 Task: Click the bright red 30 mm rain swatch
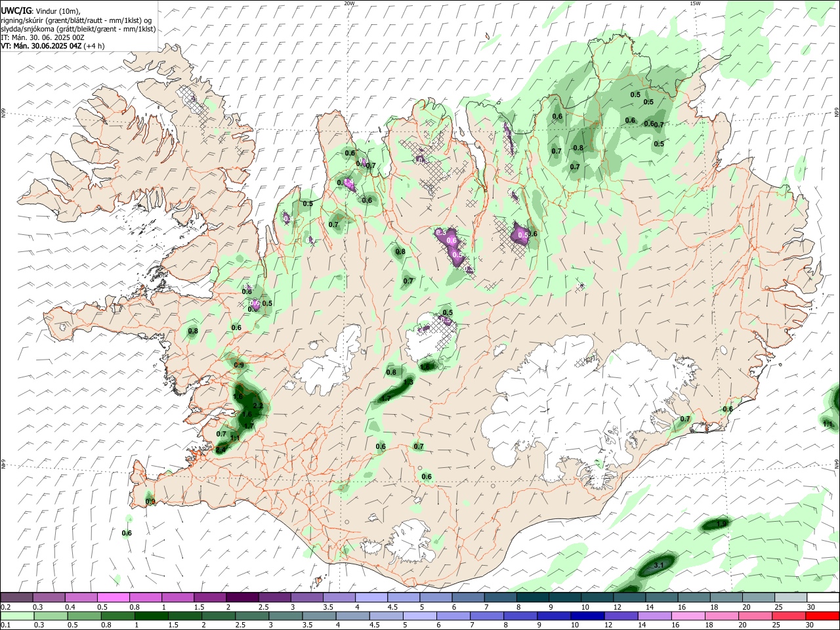click(823, 616)
